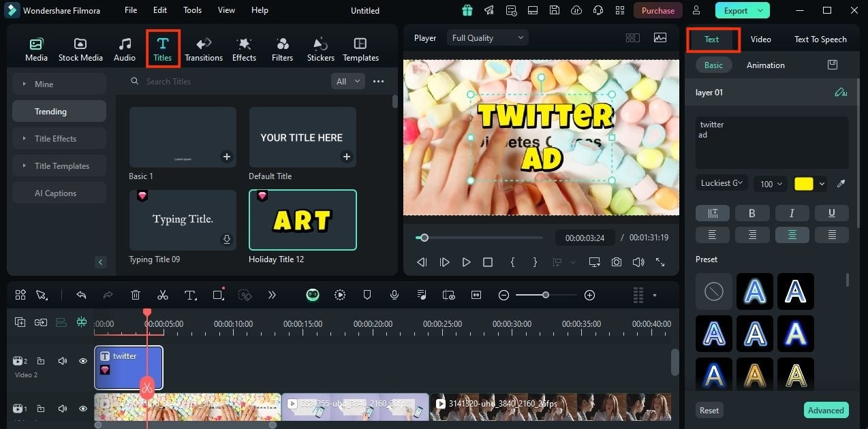The width and height of the screenshot is (868, 429).
Task: Add a marker with the shield icon
Action: pos(367,295)
